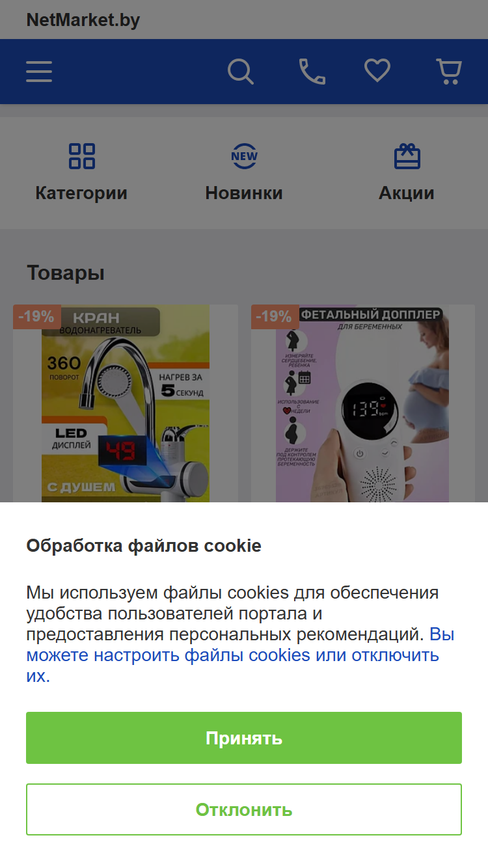Click the -19% badge on faucet product

tap(37, 317)
